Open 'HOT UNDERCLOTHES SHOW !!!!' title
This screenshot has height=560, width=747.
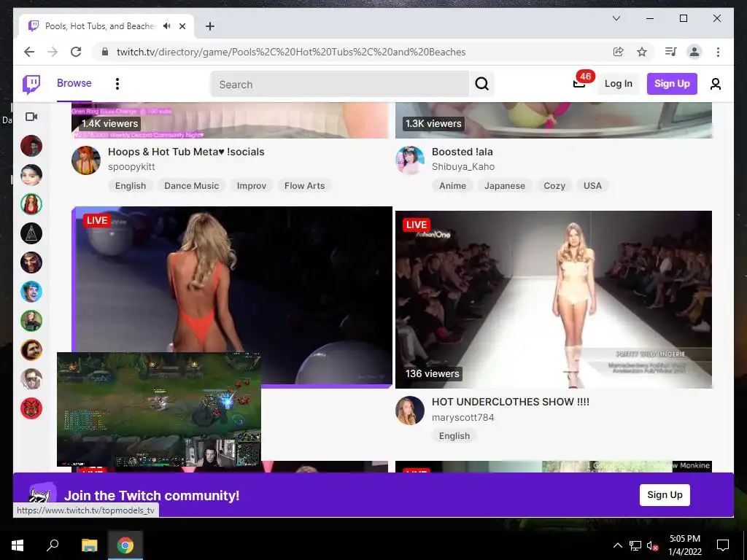(x=510, y=402)
